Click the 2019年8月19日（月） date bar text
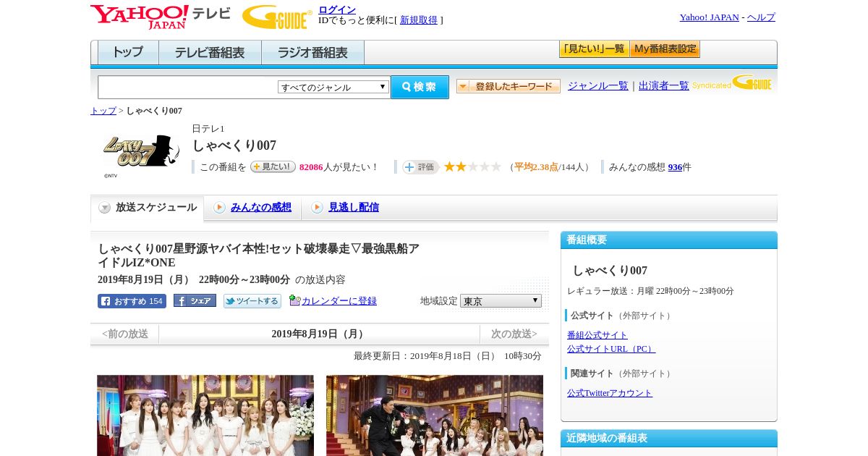The height and width of the screenshot is (456, 868). click(x=320, y=334)
